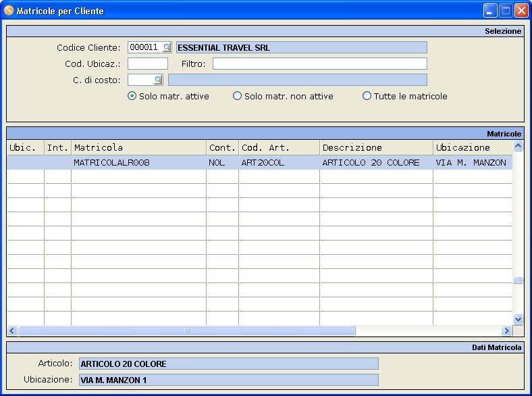Focus the Cod. Ubicaz. input field

point(148,64)
